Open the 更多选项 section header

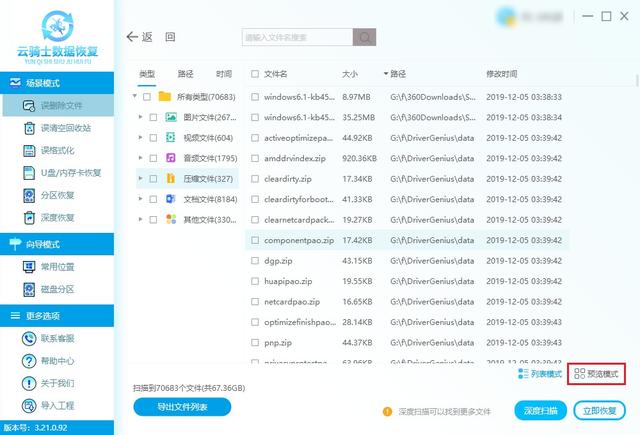[x=57, y=315]
